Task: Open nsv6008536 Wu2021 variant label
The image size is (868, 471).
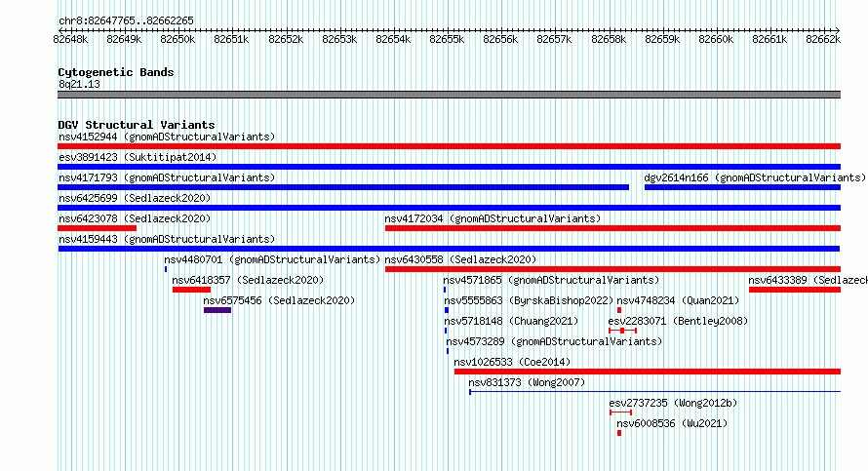Action: 672,423
